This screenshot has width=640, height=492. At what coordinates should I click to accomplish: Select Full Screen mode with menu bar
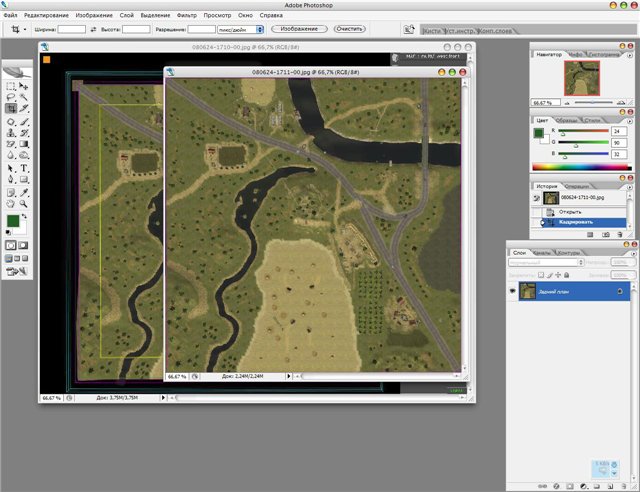(17, 258)
